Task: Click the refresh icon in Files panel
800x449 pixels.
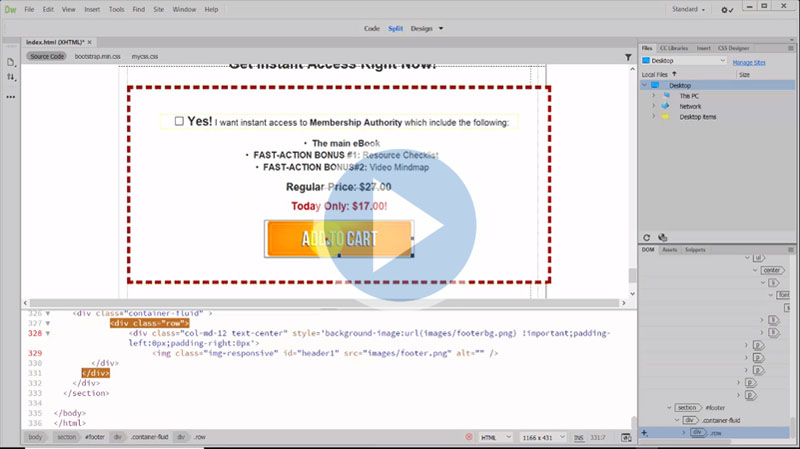Action: coord(648,236)
